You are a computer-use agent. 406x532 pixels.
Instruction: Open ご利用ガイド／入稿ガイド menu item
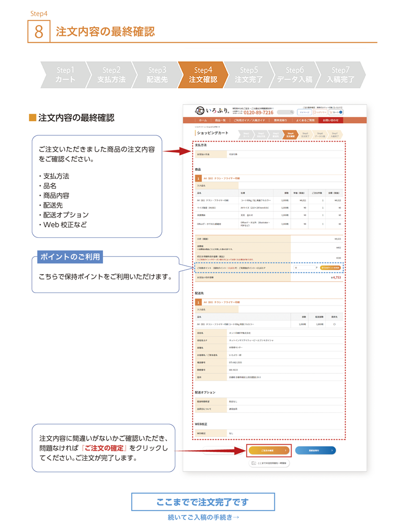click(x=249, y=120)
